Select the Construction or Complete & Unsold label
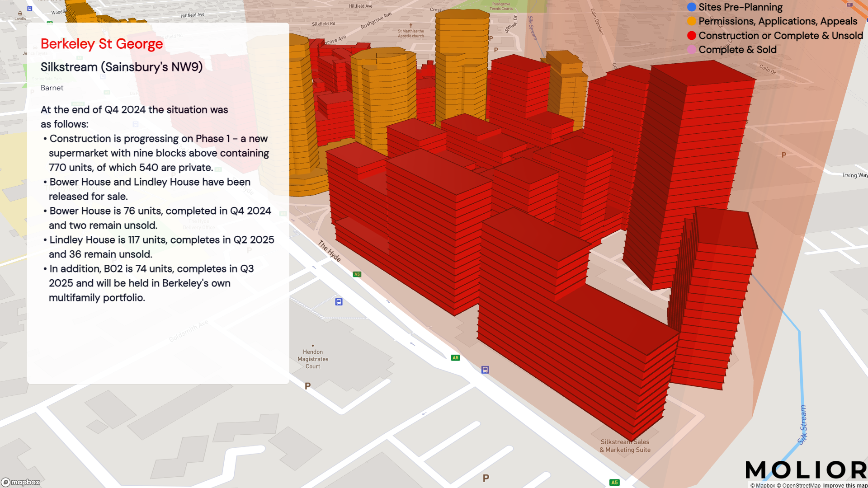The image size is (868, 488). coord(781,36)
